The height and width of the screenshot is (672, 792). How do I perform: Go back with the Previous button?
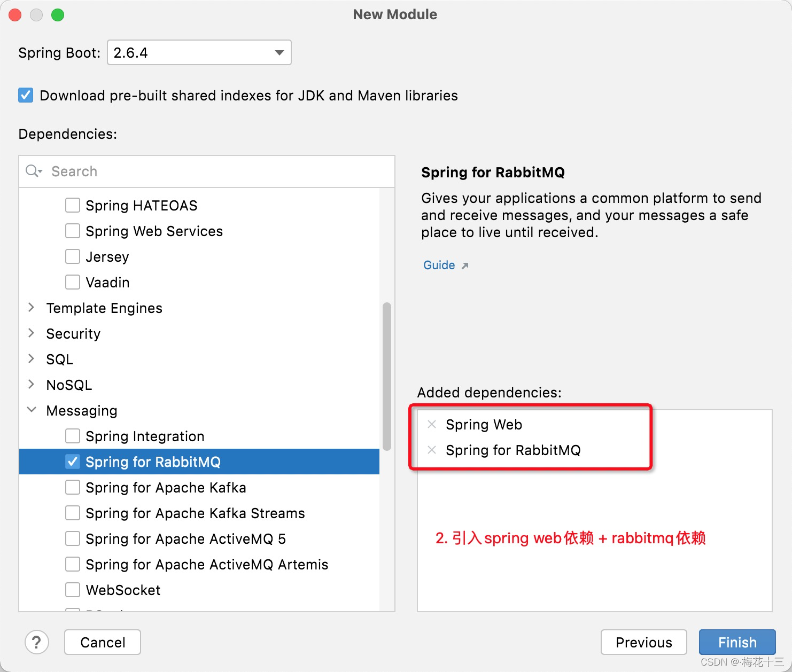point(644,642)
